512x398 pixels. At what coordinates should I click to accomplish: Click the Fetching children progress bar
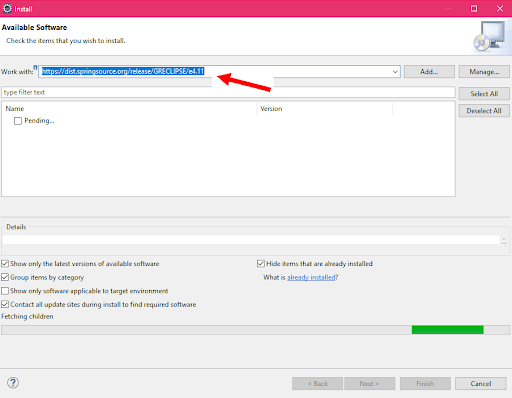(x=256, y=330)
